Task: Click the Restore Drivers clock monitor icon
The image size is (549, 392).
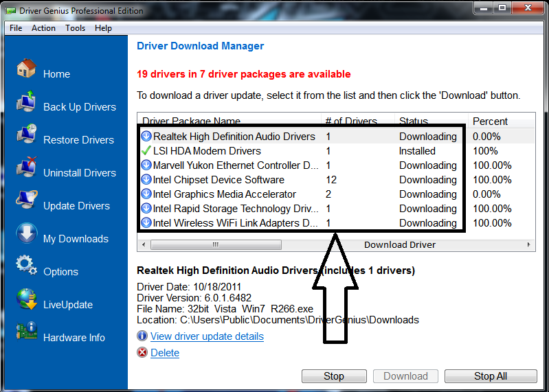Action: (x=26, y=134)
